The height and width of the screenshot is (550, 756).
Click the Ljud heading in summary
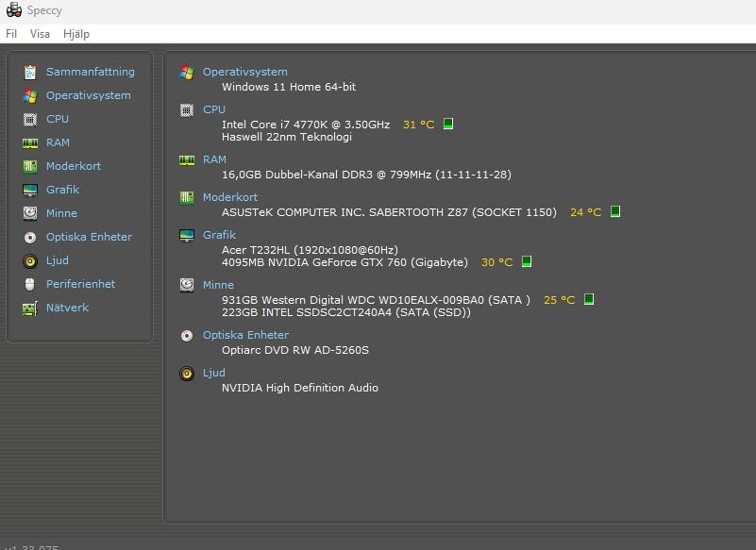[x=213, y=373]
